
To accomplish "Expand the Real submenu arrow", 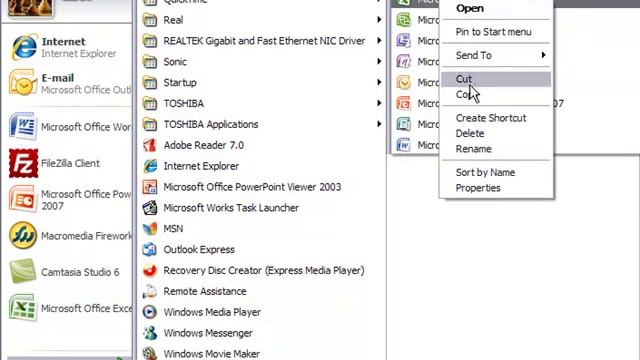I will click(379, 20).
